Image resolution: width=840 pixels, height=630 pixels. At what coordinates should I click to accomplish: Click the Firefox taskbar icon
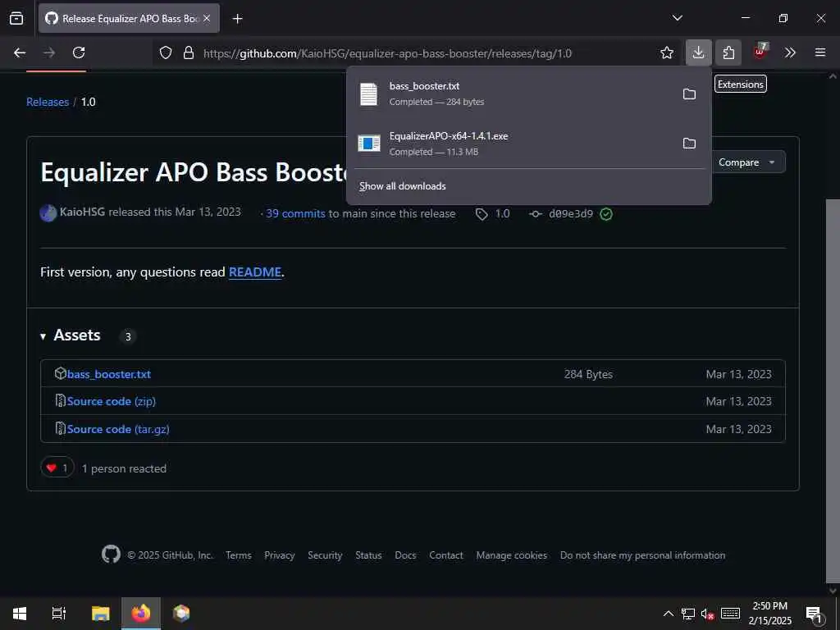[141, 614]
